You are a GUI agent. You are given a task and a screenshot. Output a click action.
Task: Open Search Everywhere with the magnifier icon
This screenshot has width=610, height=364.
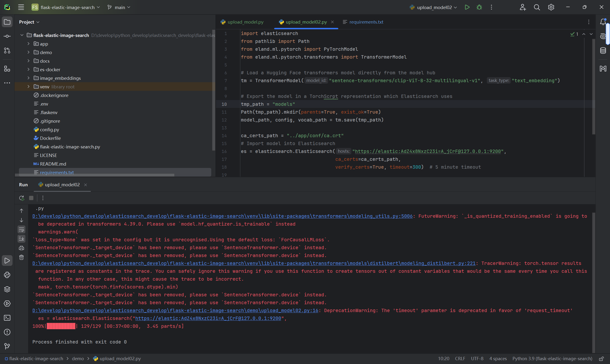pos(537,7)
